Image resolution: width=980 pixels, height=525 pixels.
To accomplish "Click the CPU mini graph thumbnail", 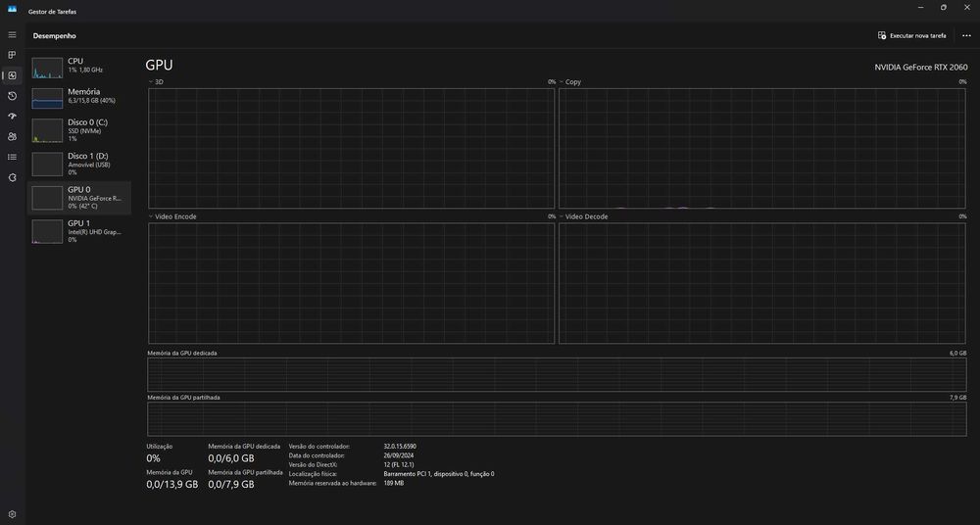I will tap(47, 69).
